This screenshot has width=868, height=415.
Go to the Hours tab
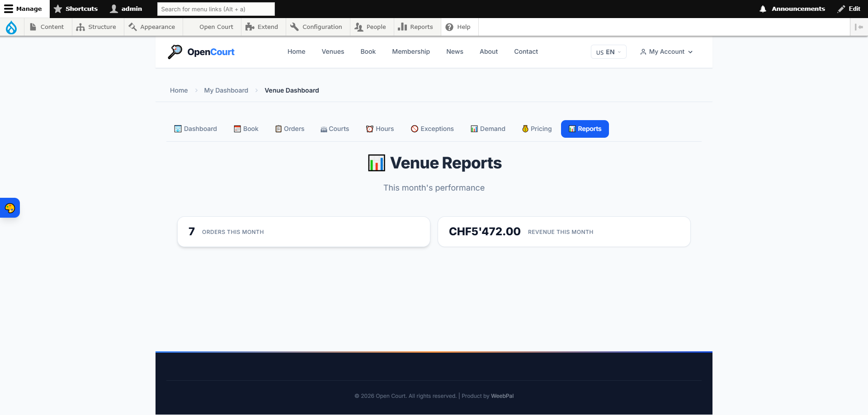[380, 129]
